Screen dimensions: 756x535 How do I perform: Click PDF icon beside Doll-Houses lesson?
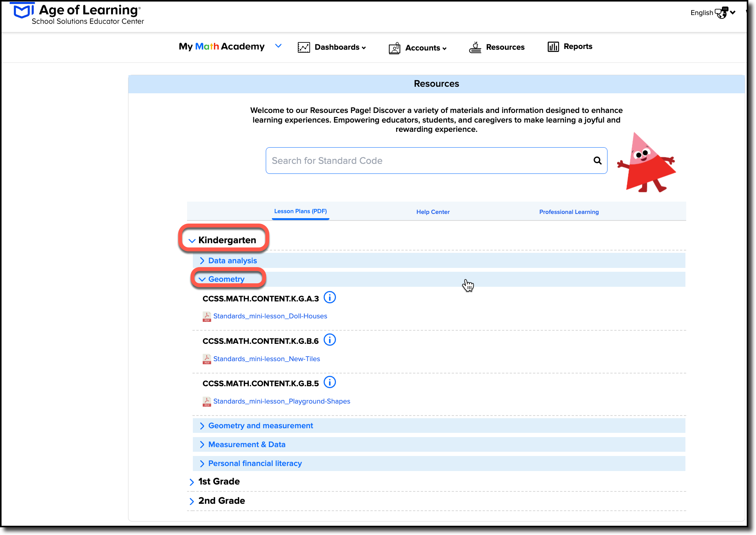pyautogui.click(x=207, y=317)
